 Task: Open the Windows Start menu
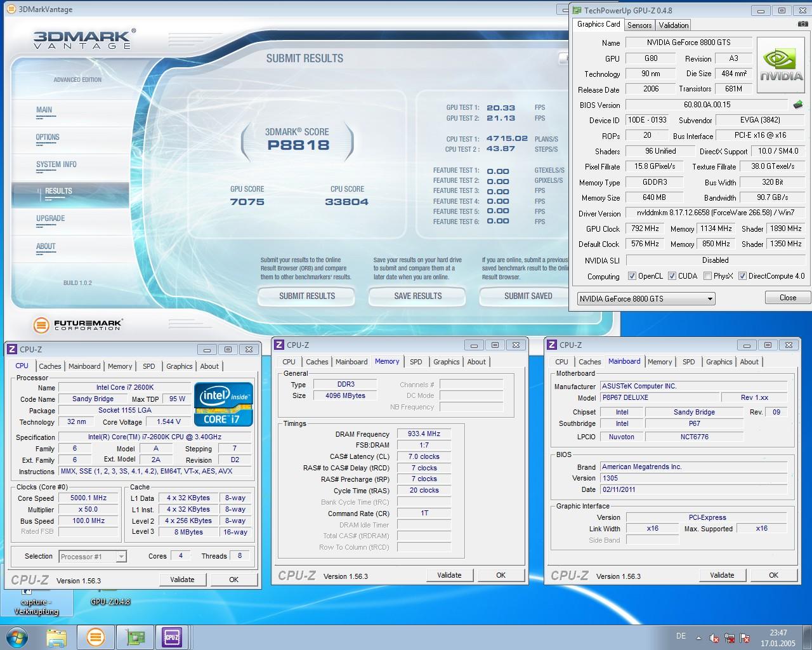[17, 637]
